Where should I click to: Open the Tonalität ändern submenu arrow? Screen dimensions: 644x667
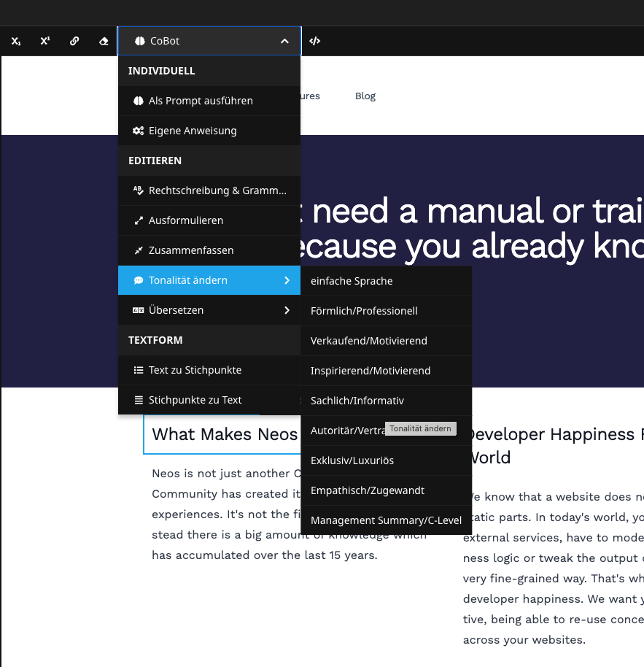tap(286, 280)
